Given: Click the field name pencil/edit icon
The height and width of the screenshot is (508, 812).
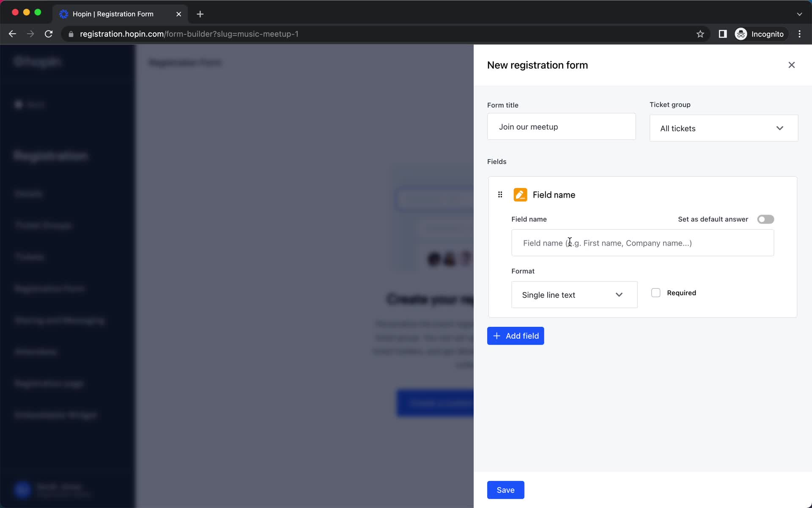Looking at the screenshot, I should coord(520,194).
